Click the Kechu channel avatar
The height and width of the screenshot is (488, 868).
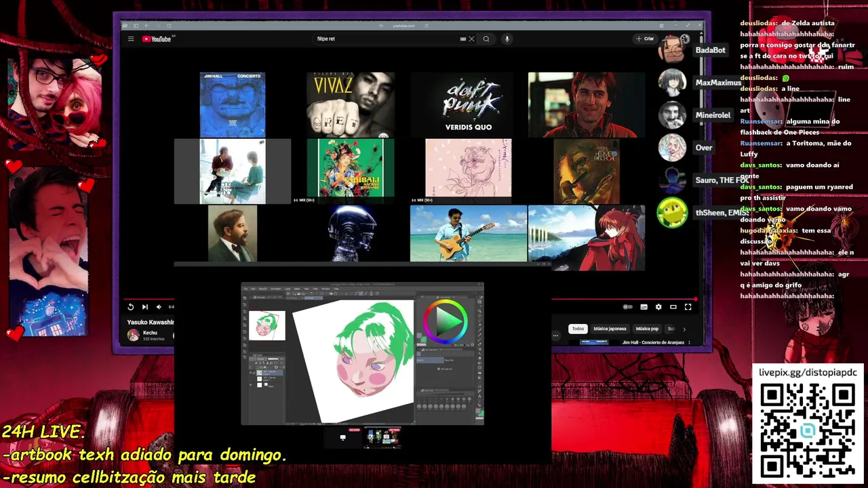tap(133, 335)
